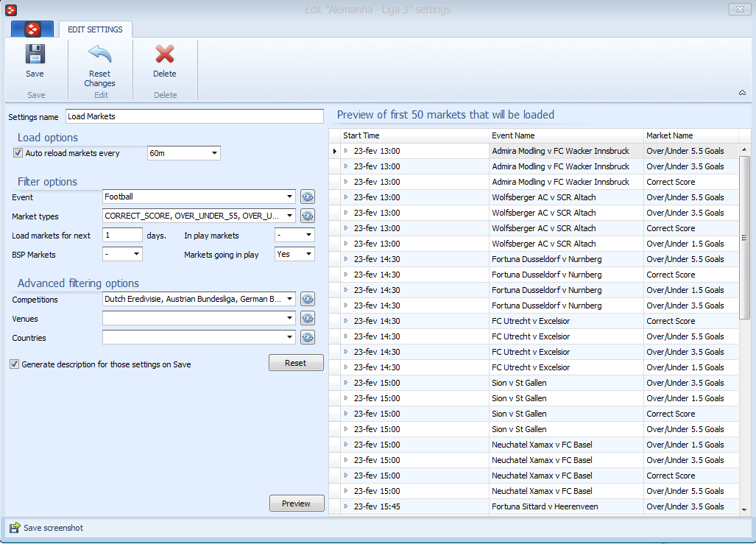Viewport: 756px width, 544px height.
Task: Sort by the Start Time column header
Action: (x=414, y=135)
